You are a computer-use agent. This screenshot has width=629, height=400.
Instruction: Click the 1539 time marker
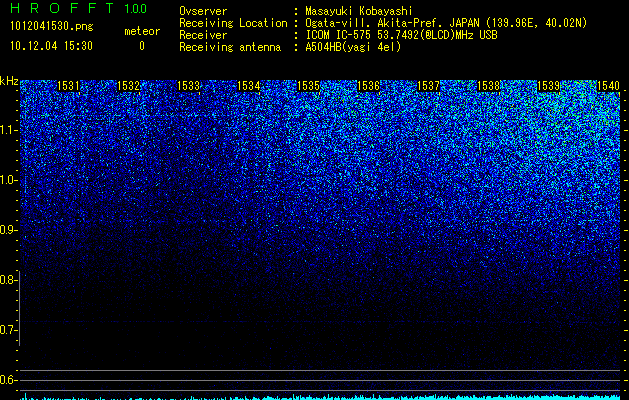tap(548, 86)
